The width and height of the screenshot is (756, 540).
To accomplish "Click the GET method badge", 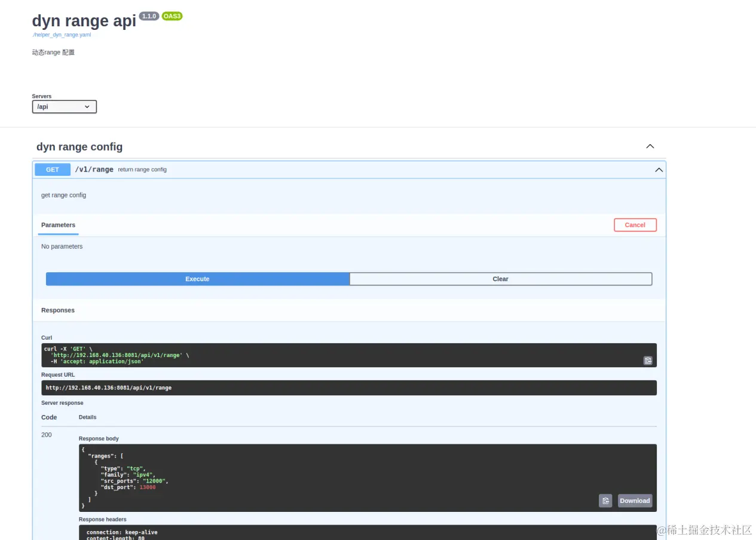I will point(53,170).
